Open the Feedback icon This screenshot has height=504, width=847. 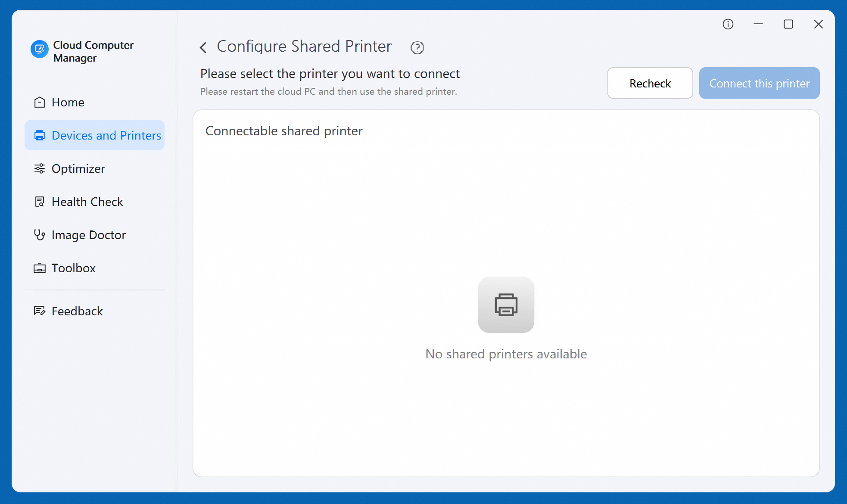[x=40, y=311]
